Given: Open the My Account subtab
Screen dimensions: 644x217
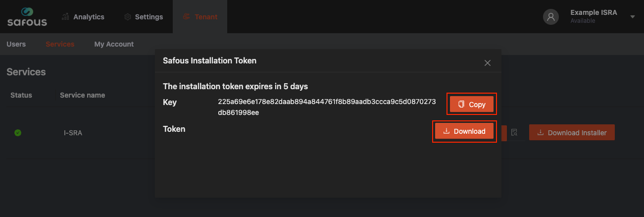Looking at the screenshot, I should coord(114,44).
